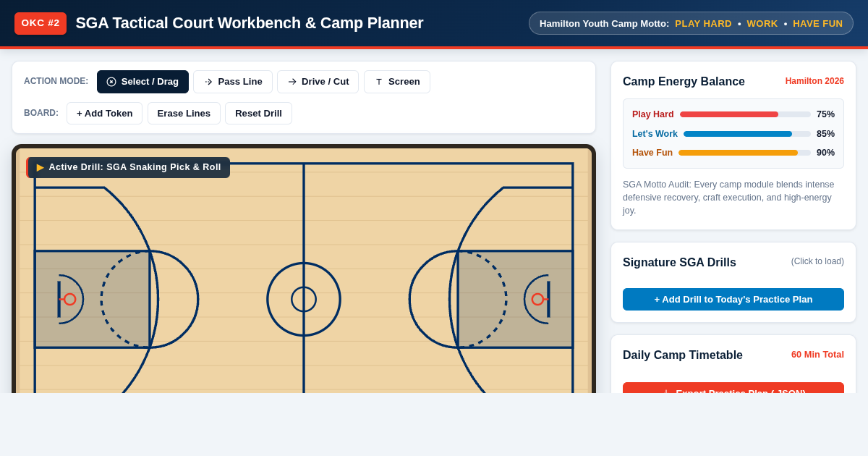This screenshot has width=868, height=456.
Task: Add Drill to Today's Practice Plan
Action: coord(733,299)
